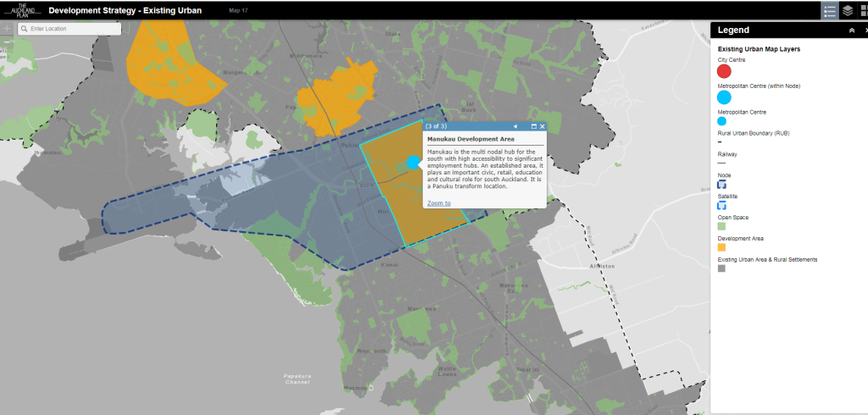Click the search magnifier icon
Image resolution: width=868 pixels, height=415 pixels.
[24, 29]
